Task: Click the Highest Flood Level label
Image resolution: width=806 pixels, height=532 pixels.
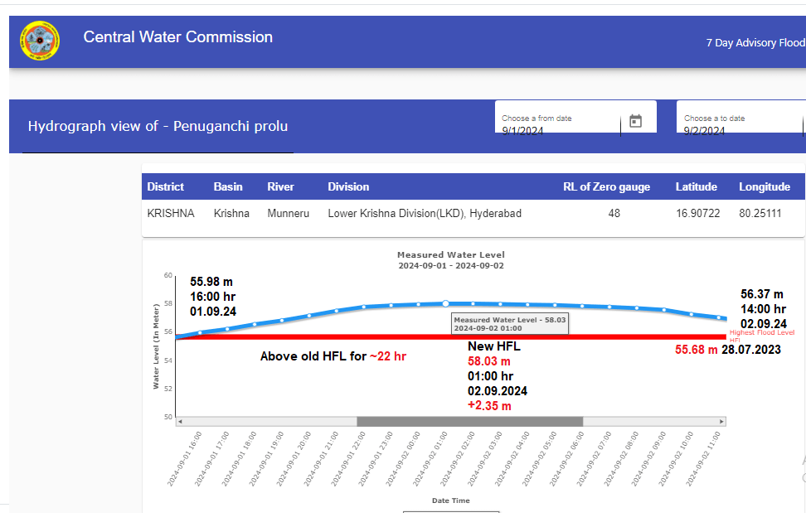Action: pyautogui.click(x=761, y=333)
